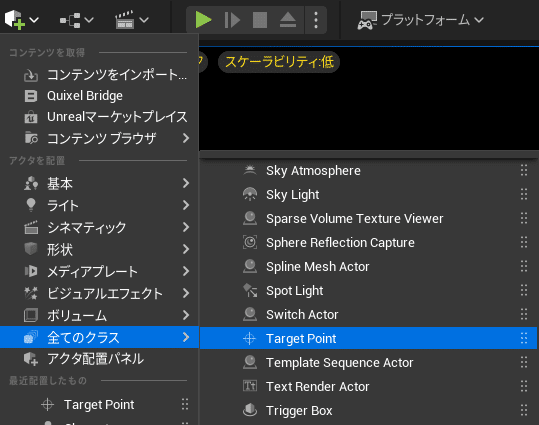This screenshot has height=425, width=539.
Task: Click the Trigger Box icon
Action: [250, 410]
